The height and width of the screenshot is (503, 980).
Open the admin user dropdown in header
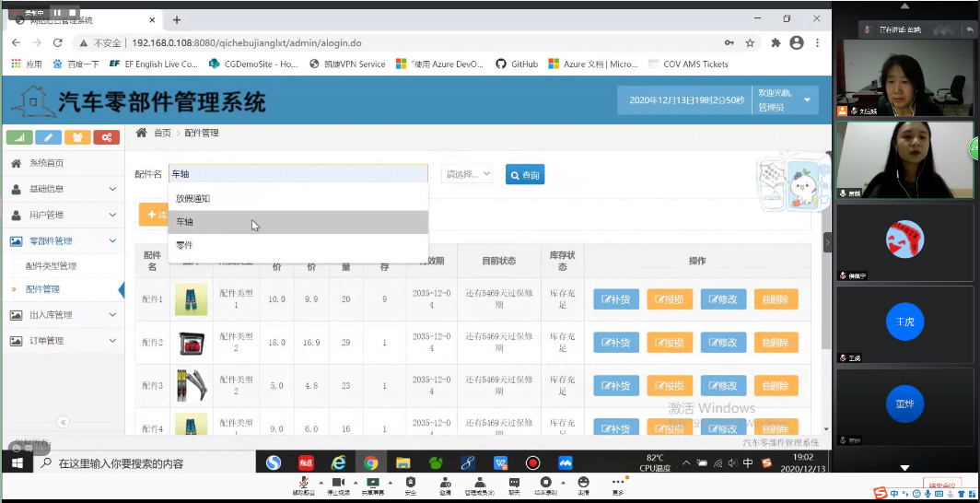coord(808,99)
